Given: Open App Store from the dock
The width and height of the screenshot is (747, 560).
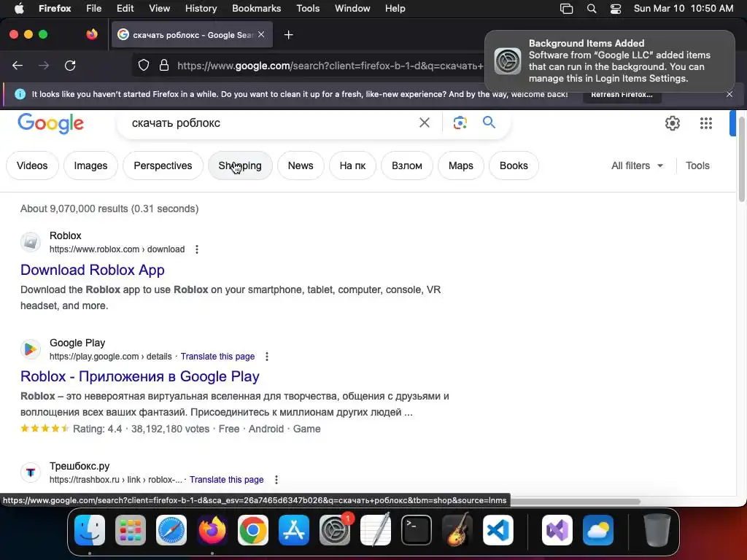Looking at the screenshot, I should click(294, 530).
